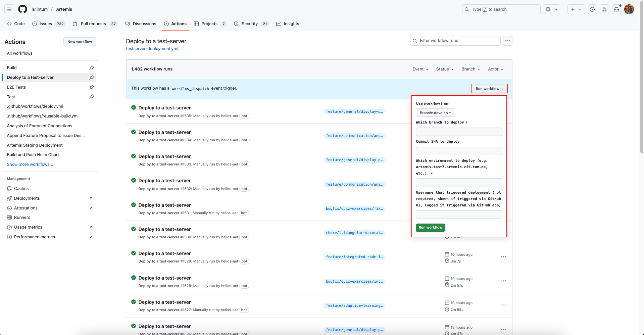Open run #1535 Deploy to a test-server

164,108
